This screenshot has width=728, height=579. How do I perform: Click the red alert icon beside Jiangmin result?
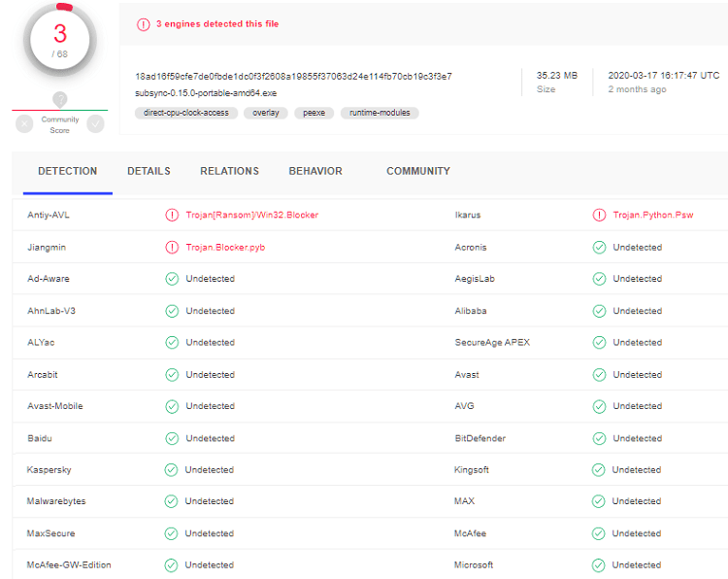[172, 247]
